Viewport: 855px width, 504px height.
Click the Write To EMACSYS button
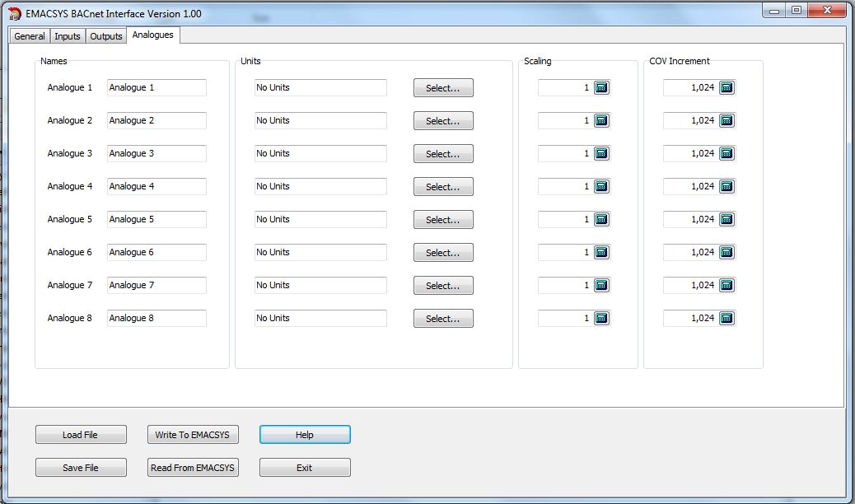point(193,435)
